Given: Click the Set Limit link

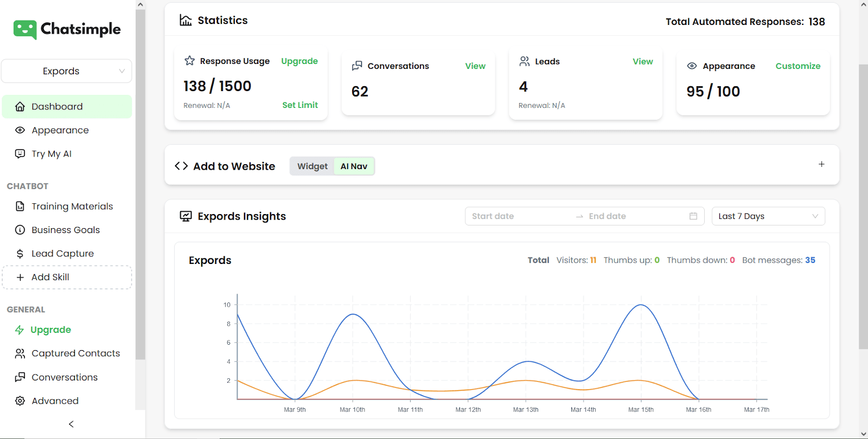Looking at the screenshot, I should pyautogui.click(x=300, y=105).
